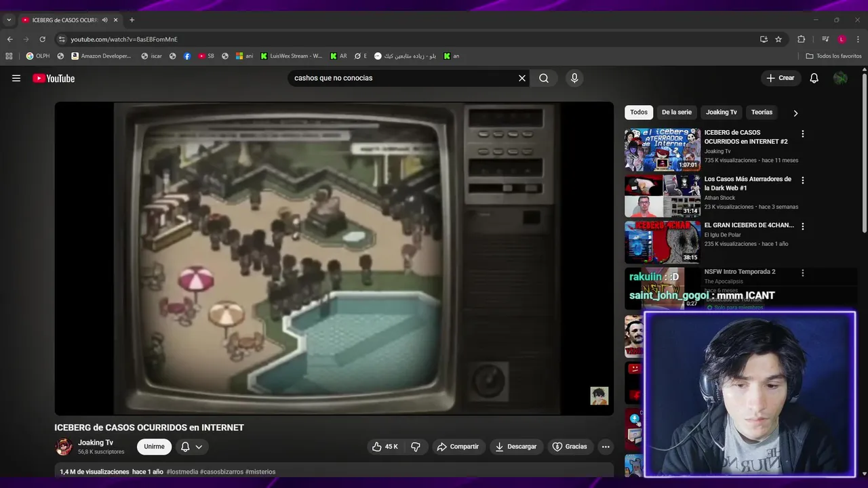The image size is (868, 488).
Task: Click the Crear create button
Action: pyautogui.click(x=781, y=78)
